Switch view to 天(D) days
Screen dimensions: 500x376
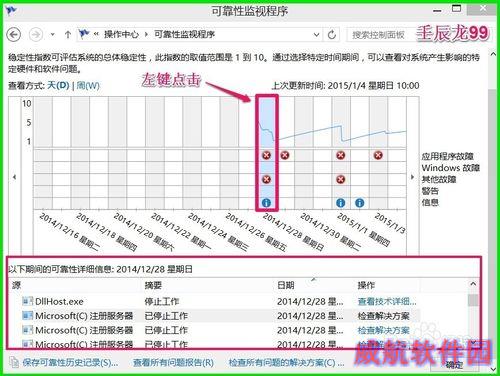[58, 86]
